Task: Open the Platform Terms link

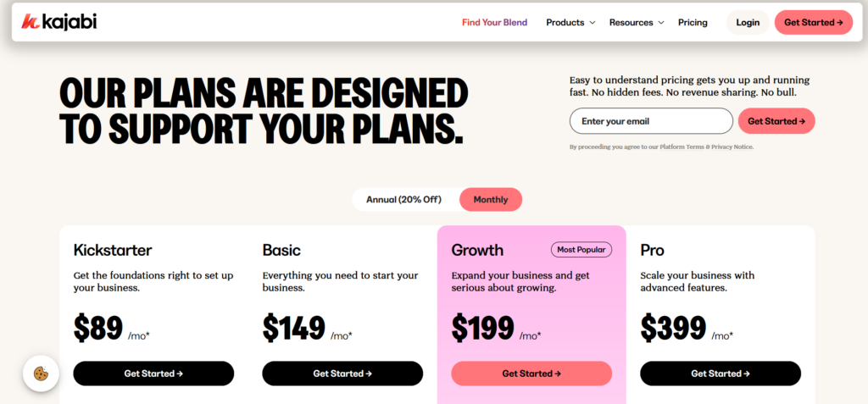Action: [x=681, y=147]
